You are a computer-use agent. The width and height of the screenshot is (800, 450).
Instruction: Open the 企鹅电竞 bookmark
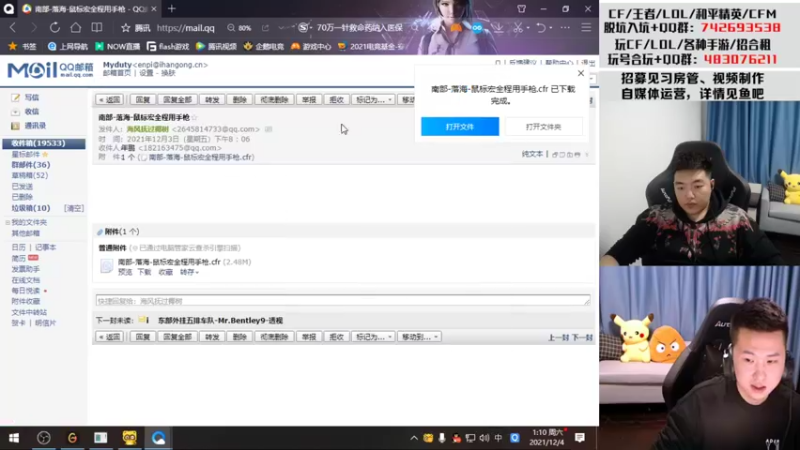pos(264,46)
